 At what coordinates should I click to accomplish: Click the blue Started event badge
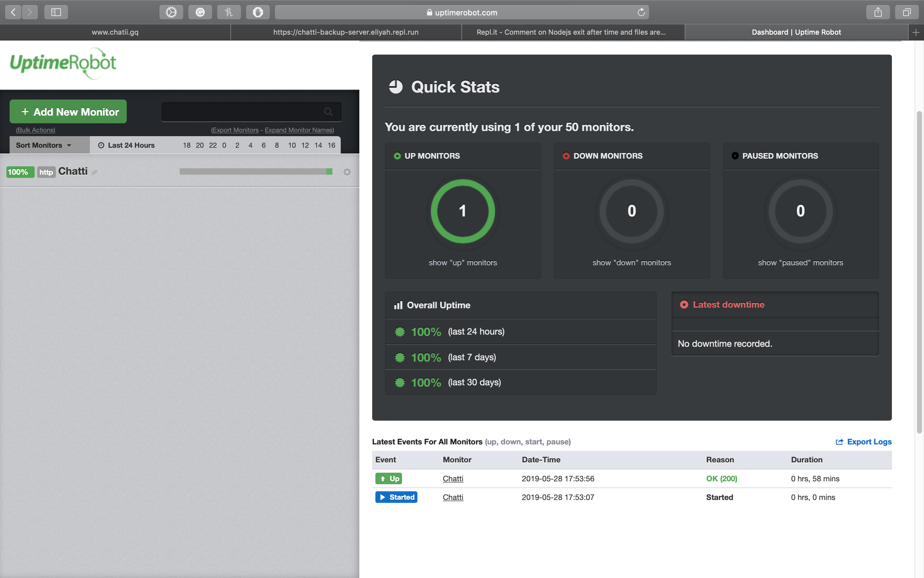396,497
